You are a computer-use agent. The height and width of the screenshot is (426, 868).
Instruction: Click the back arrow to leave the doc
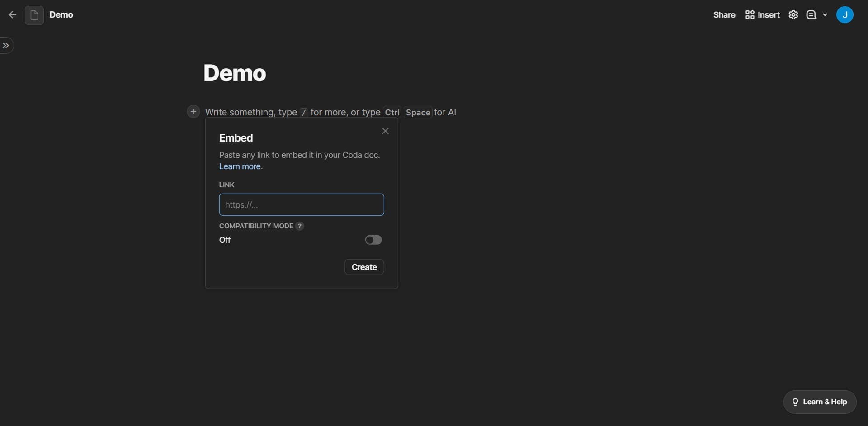pyautogui.click(x=12, y=14)
